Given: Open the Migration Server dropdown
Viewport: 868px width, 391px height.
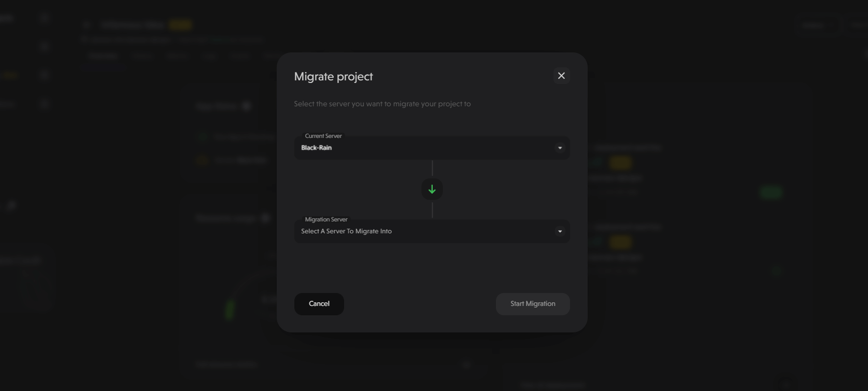Looking at the screenshot, I should [x=432, y=231].
